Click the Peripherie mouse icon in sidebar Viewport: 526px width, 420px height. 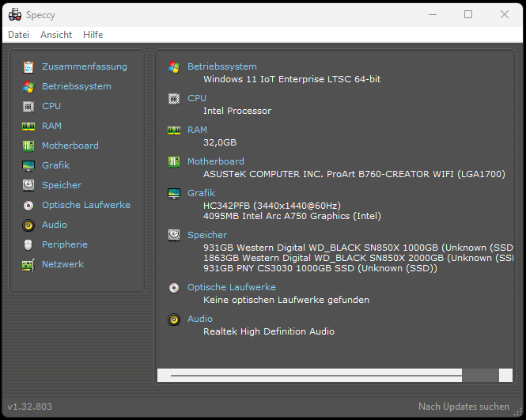click(28, 245)
